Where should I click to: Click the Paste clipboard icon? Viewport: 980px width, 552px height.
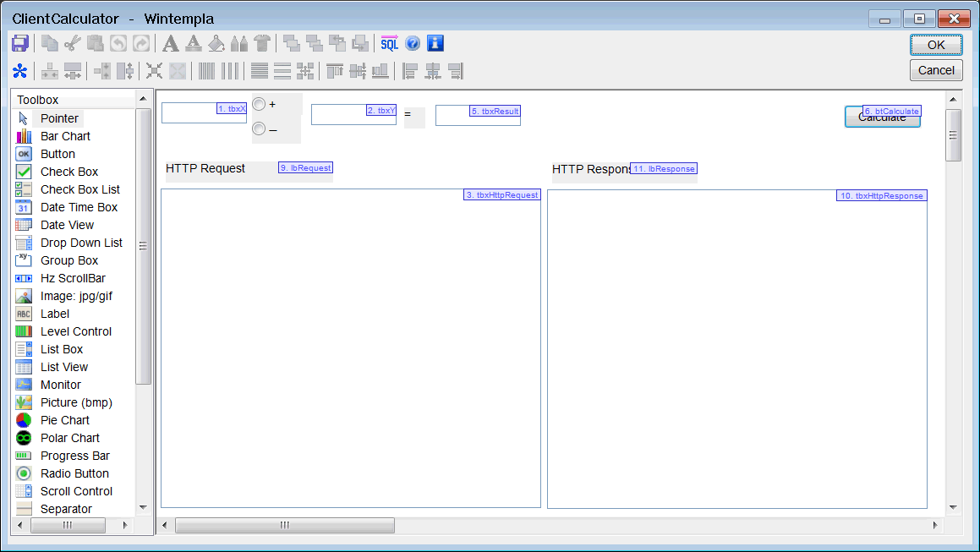coord(95,43)
